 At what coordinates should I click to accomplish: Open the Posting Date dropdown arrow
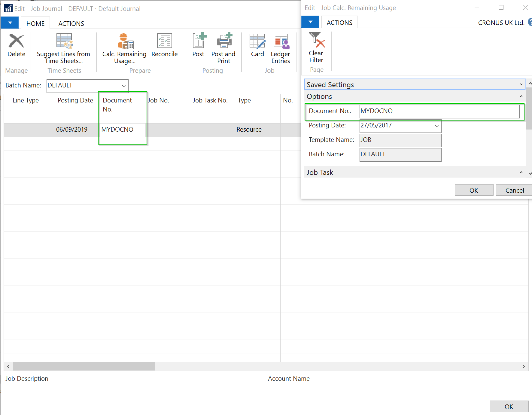tap(436, 126)
